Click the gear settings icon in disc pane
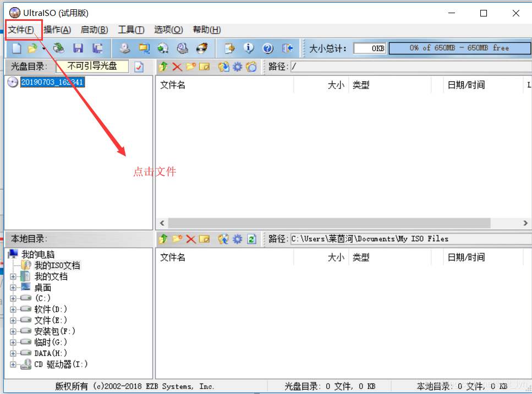Screen dimensions: 532x394 [x=238, y=66]
